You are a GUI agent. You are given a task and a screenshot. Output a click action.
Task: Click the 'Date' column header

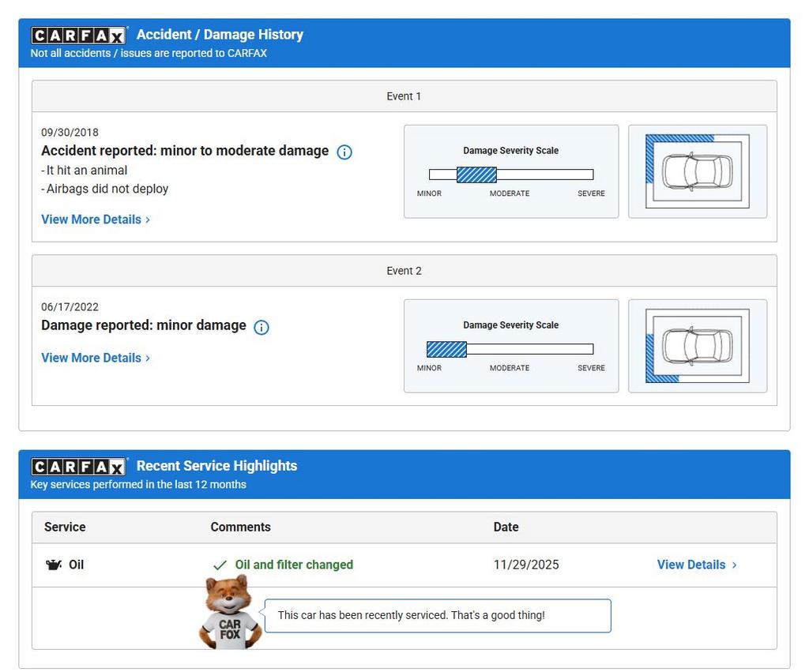(x=506, y=527)
